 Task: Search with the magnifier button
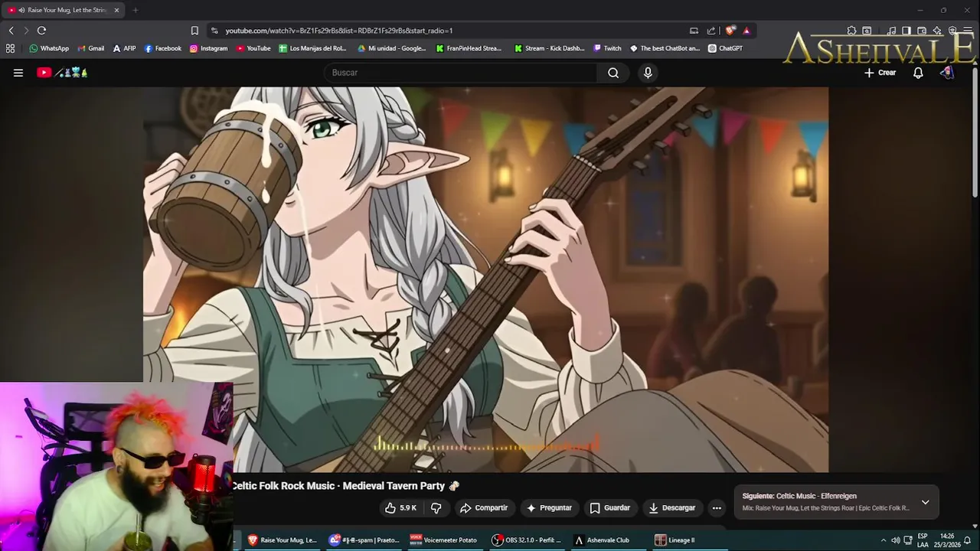point(613,73)
